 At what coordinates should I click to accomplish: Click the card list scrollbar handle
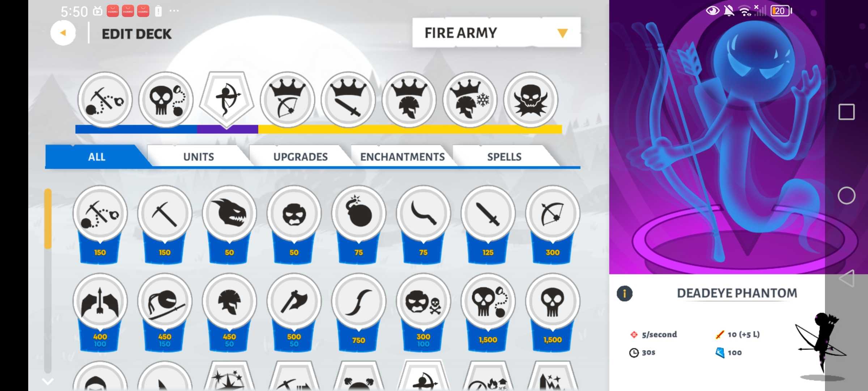click(x=48, y=219)
